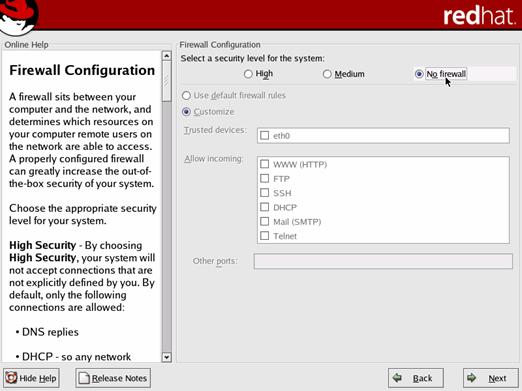Select the Customize radio button
522x391 pixels.
[x=186, y=112]
